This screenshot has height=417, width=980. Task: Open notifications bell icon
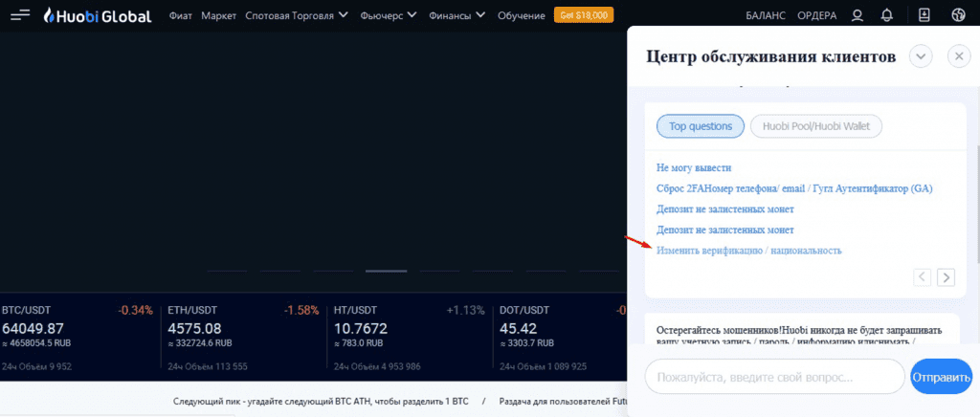pyautogui.click(x=886, y=15)
